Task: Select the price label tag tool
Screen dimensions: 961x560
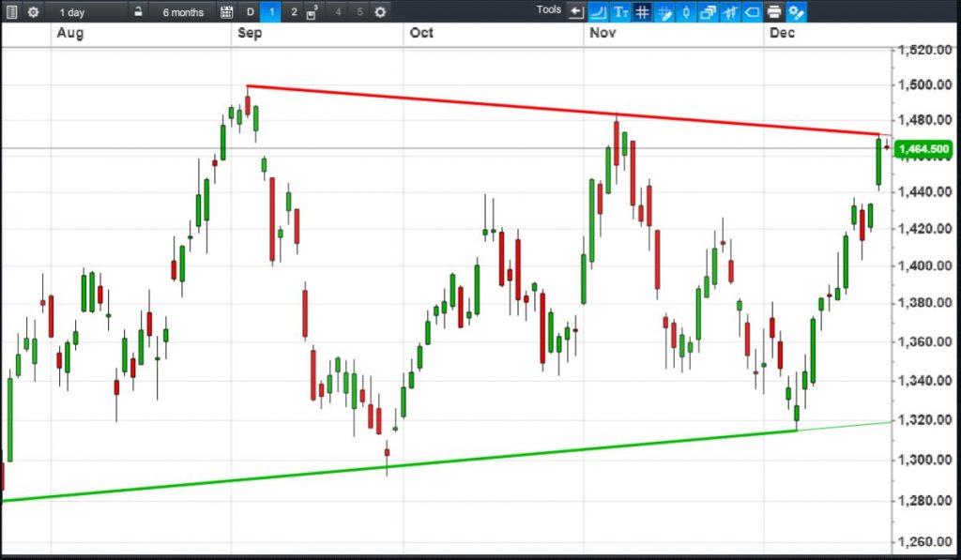Action: [752, 11]
